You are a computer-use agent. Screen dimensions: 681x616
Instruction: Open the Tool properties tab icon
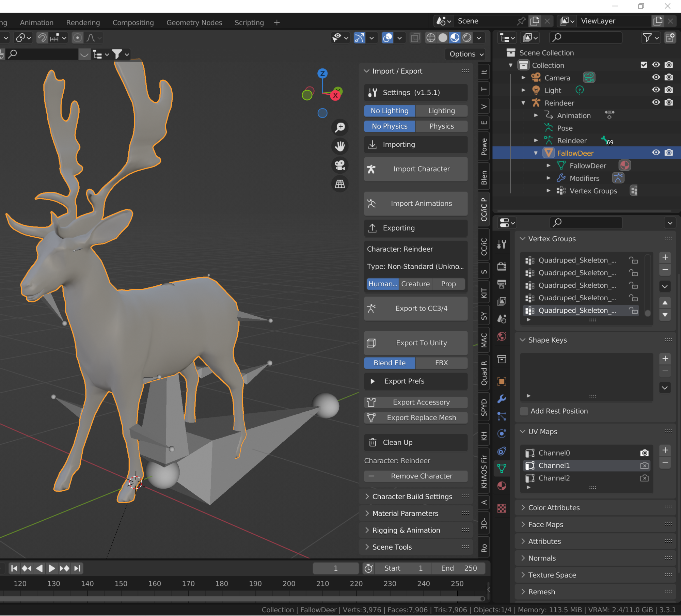(502, 244)
